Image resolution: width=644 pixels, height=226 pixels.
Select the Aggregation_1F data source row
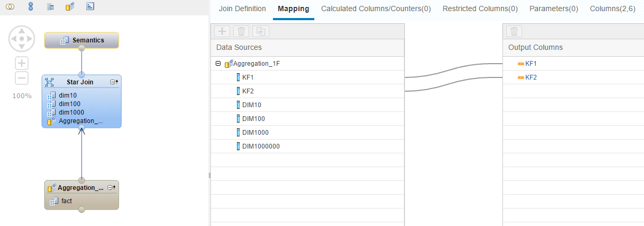tap(307, 64)
